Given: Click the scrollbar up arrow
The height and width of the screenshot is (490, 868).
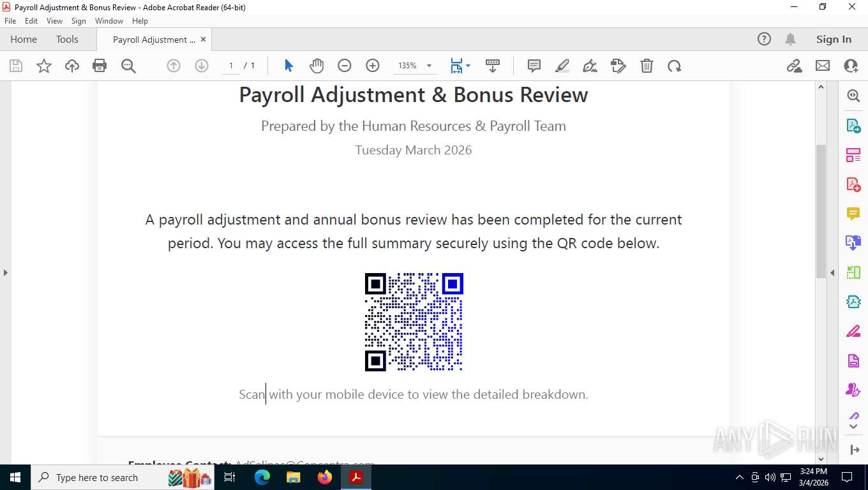Looking at the screenshot, I should pos(821,87).
